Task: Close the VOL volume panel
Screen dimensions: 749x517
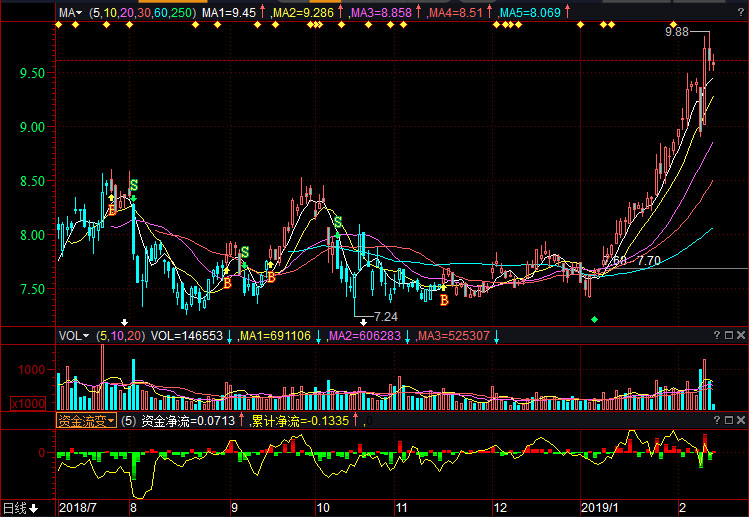Action: point(741,336)
